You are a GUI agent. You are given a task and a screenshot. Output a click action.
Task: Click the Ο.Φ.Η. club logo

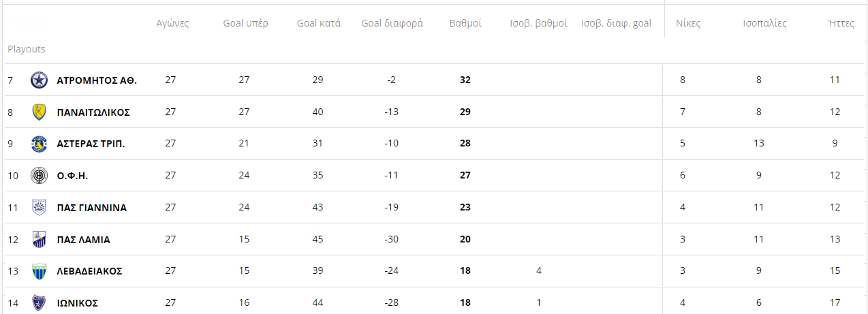click(40, 176)
